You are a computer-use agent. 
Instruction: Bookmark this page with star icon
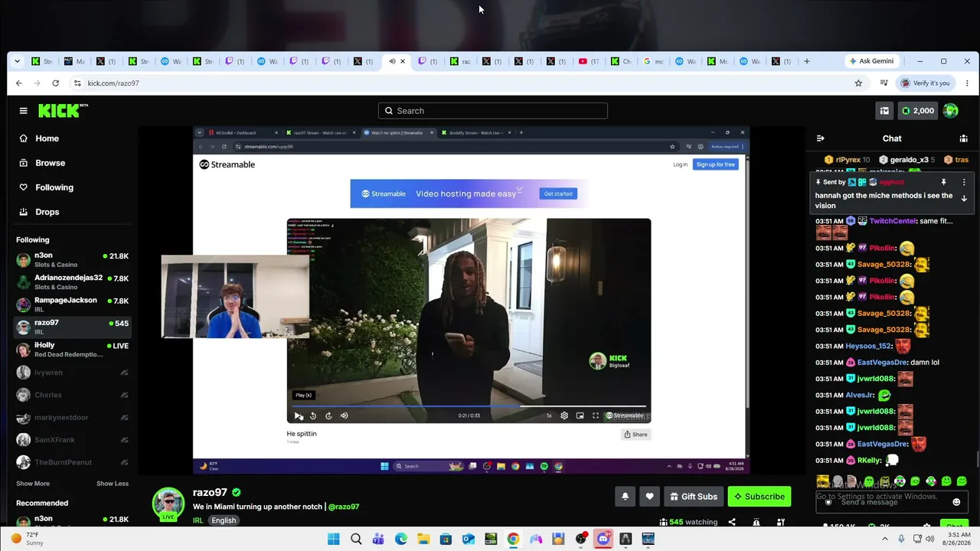pyautogui.click(x=858, y=83)
